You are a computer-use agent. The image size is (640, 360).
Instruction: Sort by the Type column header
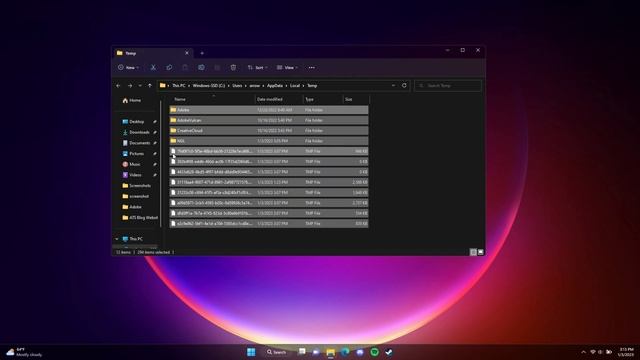coord(323,99)
